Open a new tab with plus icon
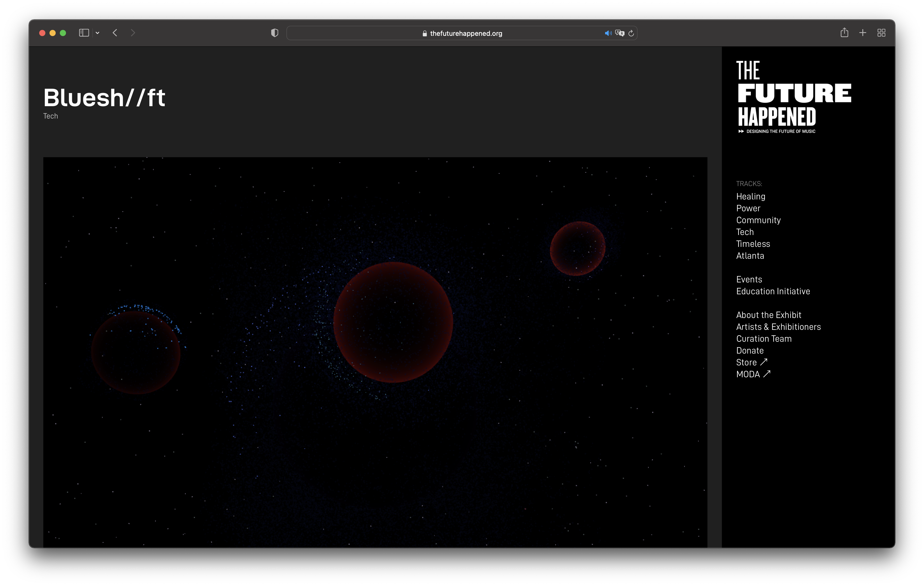 coord(863,33)
